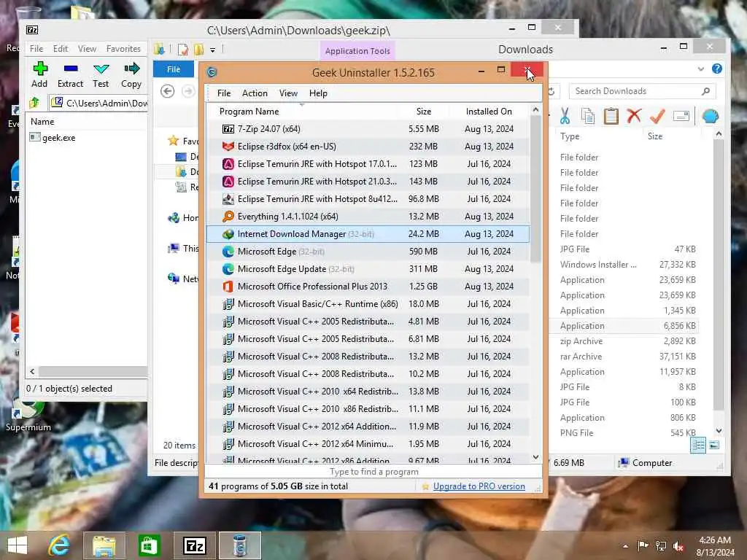Sort programs by Size column header
This screenshot has height=560, width=747.
[x=424, y=112]
